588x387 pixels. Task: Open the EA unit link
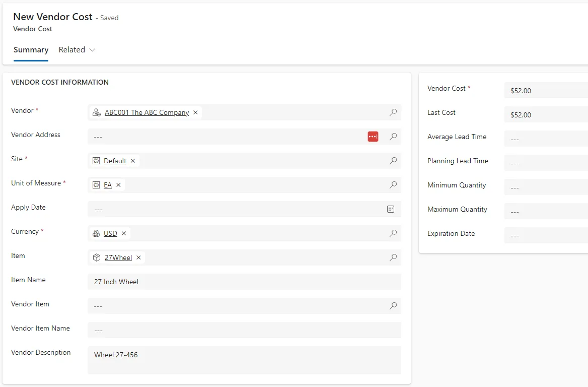point(108,184)
